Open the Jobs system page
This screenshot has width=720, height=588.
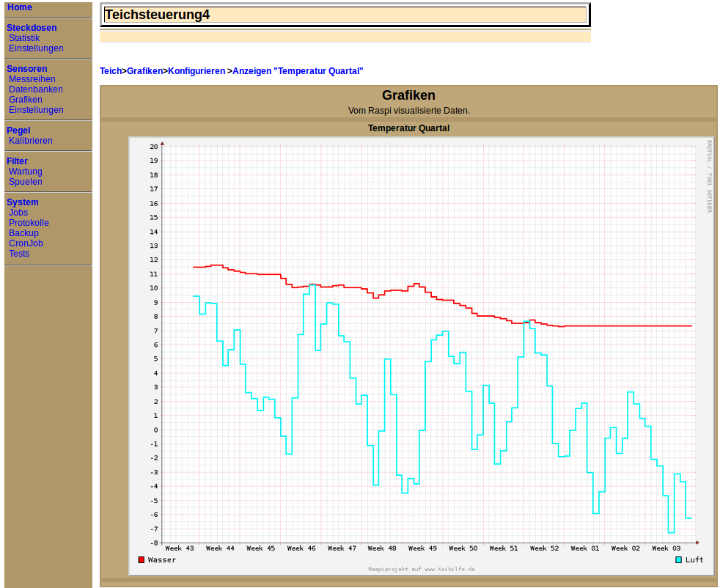point(18,213)
